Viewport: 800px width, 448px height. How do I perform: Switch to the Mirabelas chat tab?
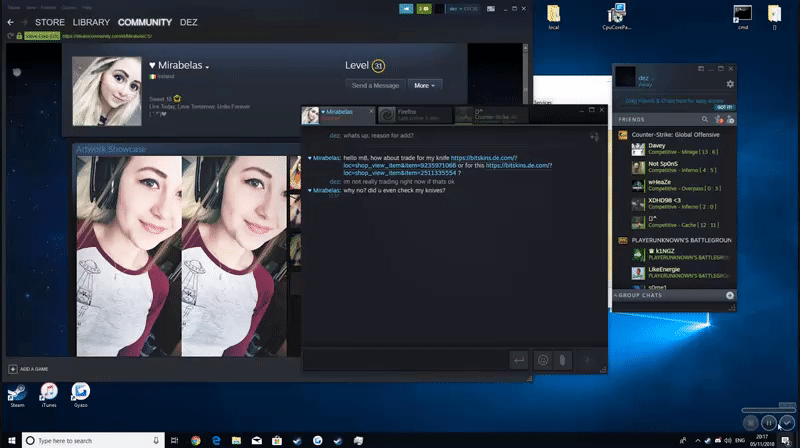pos(338,115)
